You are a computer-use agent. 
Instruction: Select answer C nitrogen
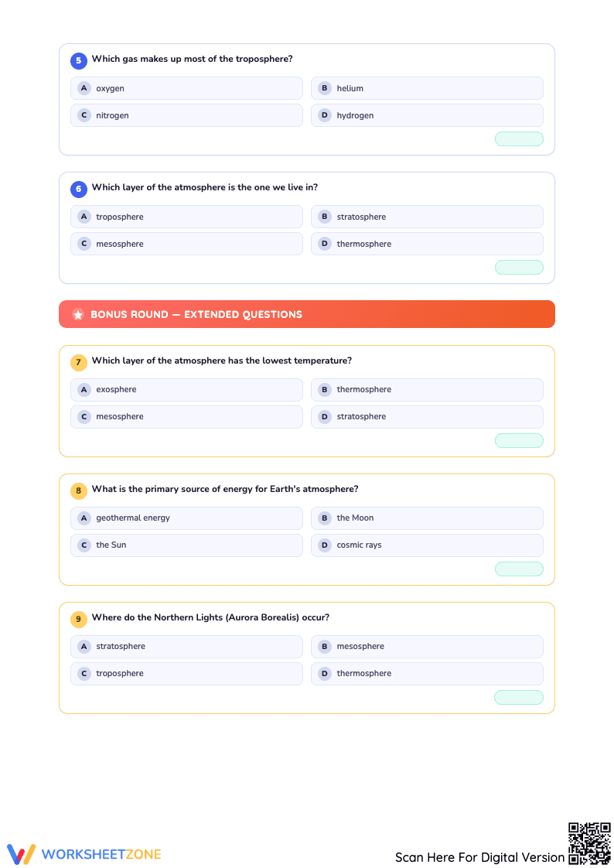point(186,115)
